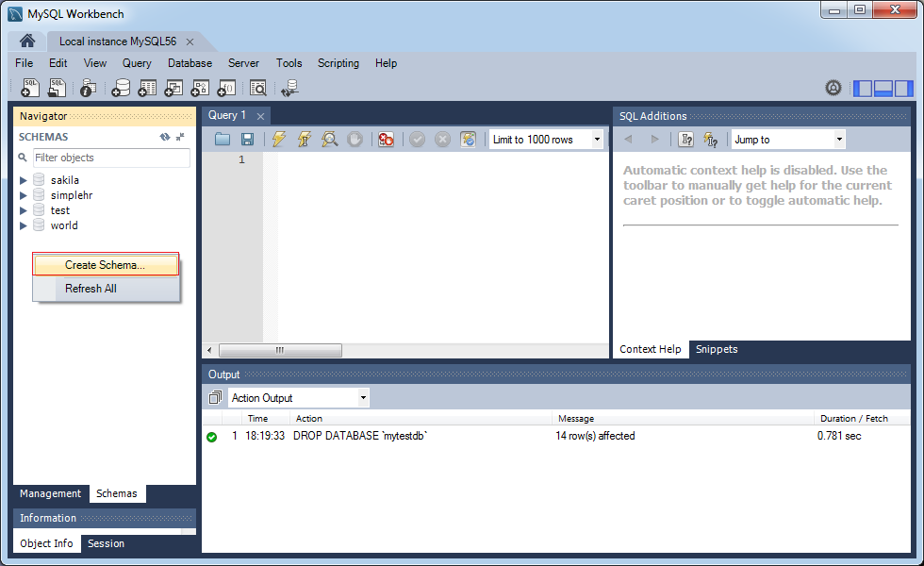Execute query with lightning bolt icon

[x=279, y=140]
